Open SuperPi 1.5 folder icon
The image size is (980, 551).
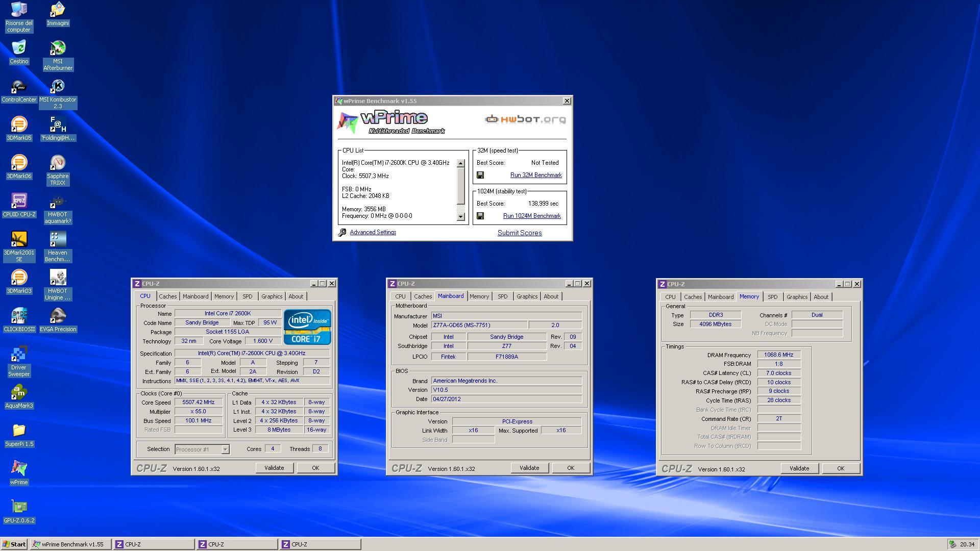[x=19, y=435]
